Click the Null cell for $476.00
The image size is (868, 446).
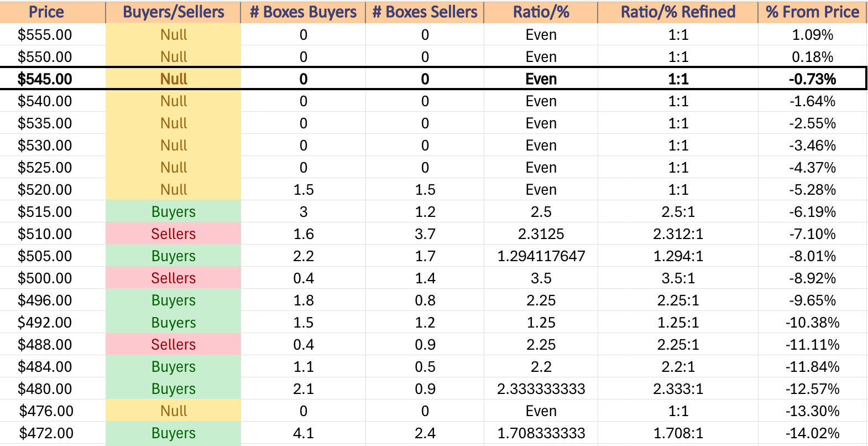[x=173, y=411]
